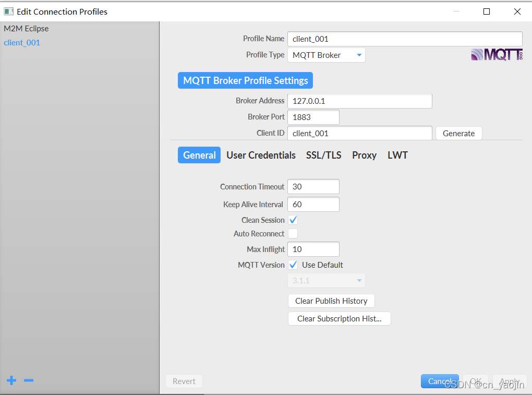
Task: Switch to the User Credentials tab
Action: click(x=261, y=155)
